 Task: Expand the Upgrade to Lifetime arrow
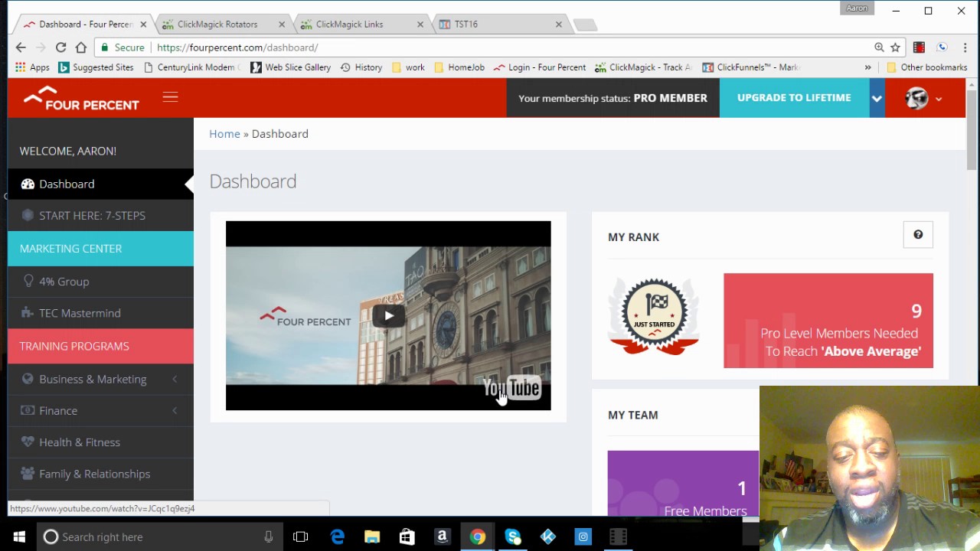(x=877, y=98)
